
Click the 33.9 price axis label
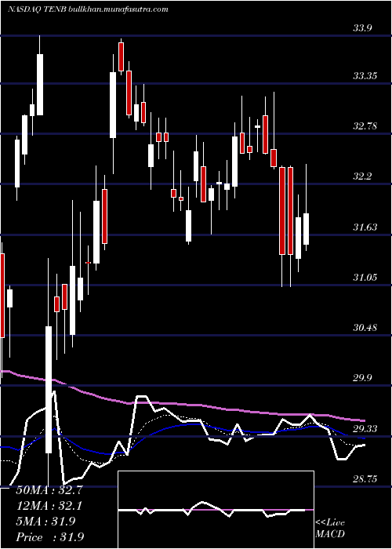(362, 28)
